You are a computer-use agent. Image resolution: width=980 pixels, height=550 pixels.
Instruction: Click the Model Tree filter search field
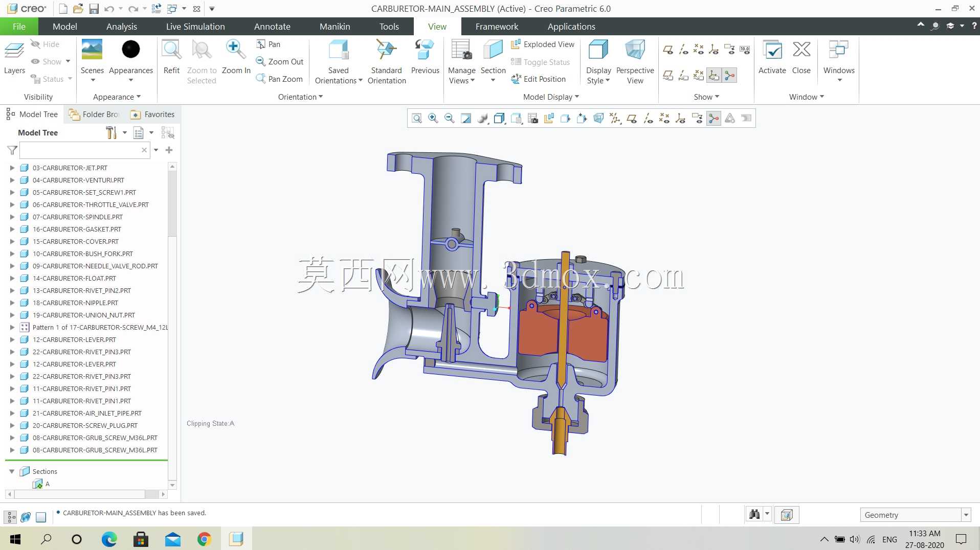coord(84,150)
